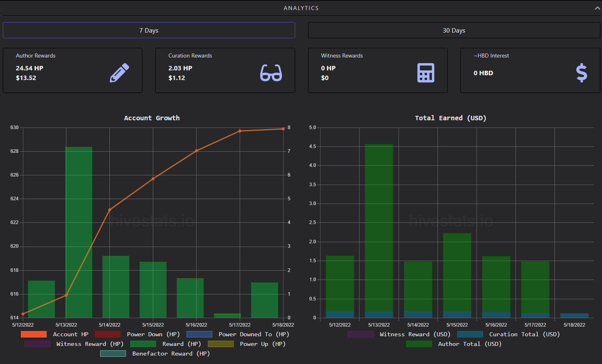
Task: Click the Witness Reward (USD) legend label
Action: 415,334
